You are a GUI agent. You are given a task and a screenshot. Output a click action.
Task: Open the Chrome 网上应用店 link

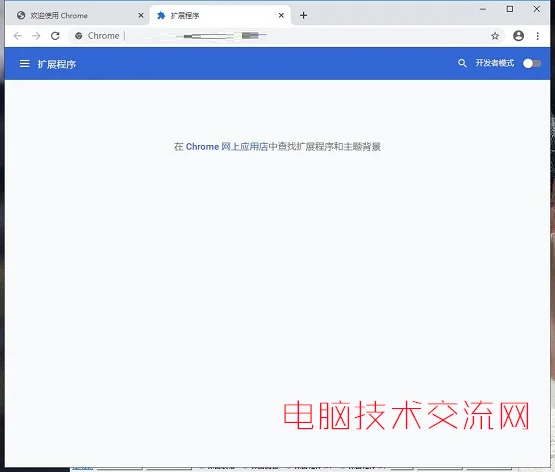click(227, 146)
